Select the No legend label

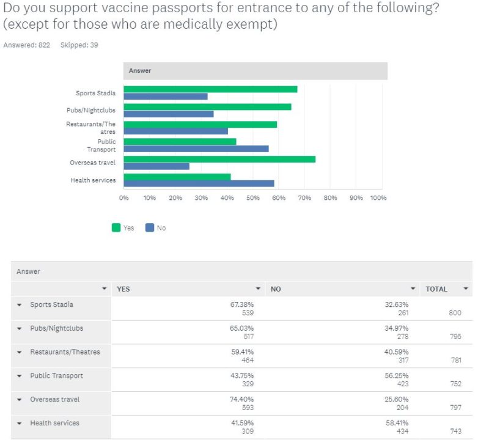(161, 228)
